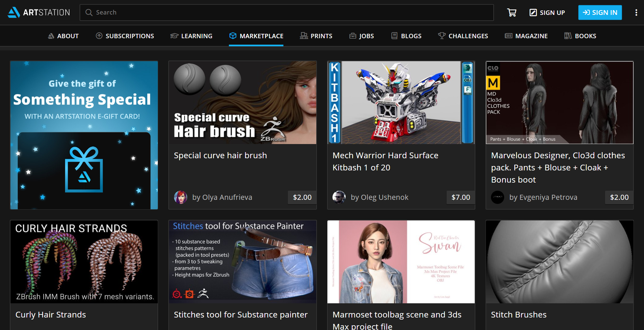Viewport: 644px width, 330px height.
Task: Click the 'Curly Hair Strands' title
Action: tap(51, 315)
